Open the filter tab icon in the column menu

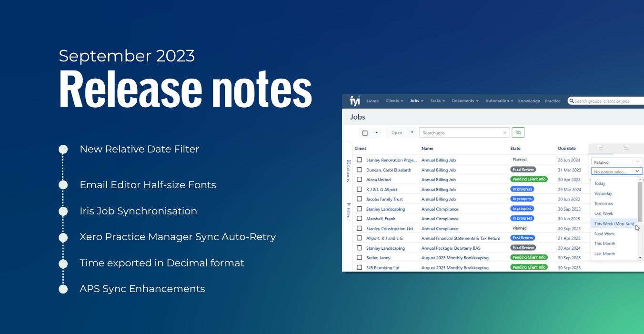coord(601,149)
